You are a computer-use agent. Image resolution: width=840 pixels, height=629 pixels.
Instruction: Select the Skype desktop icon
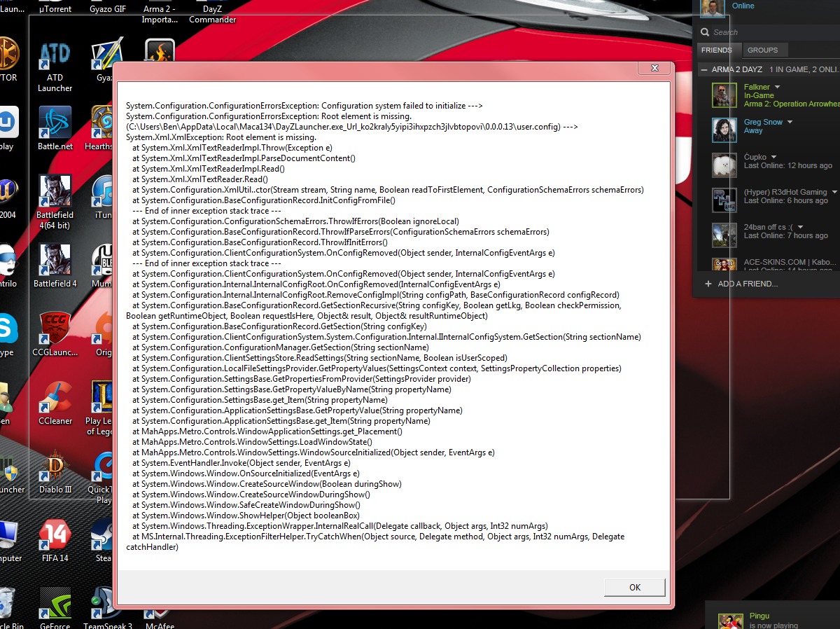pos(7,335)
